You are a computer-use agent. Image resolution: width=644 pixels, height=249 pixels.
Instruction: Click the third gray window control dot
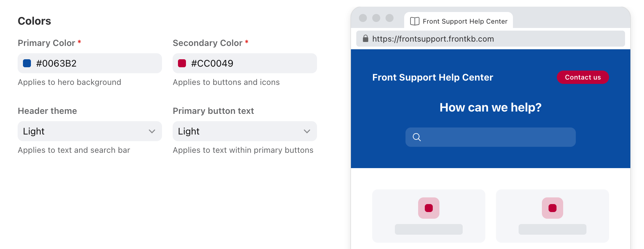(x=390, y=18)
